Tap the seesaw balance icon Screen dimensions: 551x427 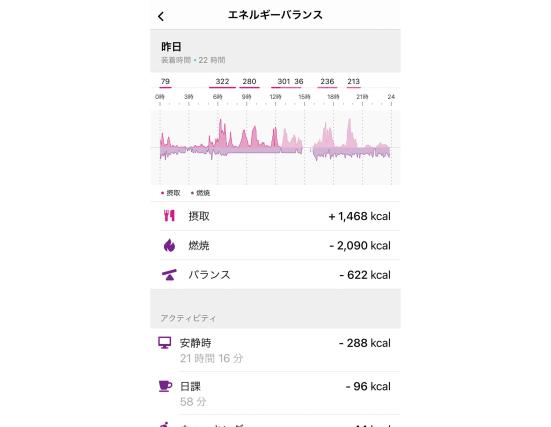click(169, 275)
